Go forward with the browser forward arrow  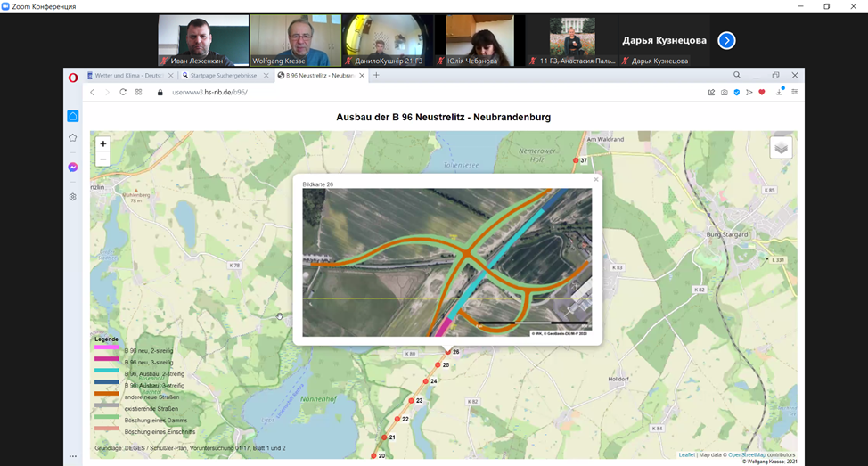pyautogui.click(x=108, y=93)
